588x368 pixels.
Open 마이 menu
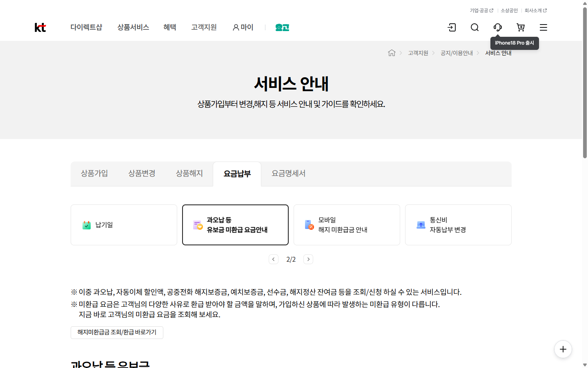pyautogui.click(x=243, y=27)
